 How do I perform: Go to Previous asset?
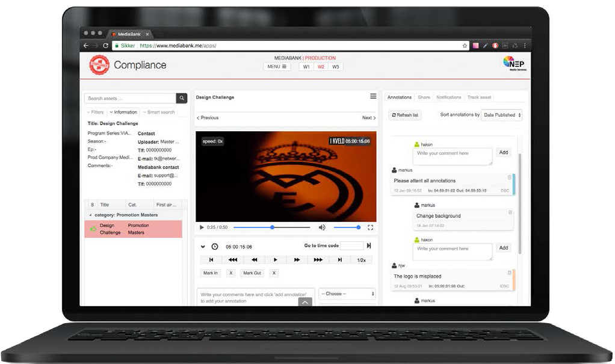pyautogui.click(x=208, y=118)
